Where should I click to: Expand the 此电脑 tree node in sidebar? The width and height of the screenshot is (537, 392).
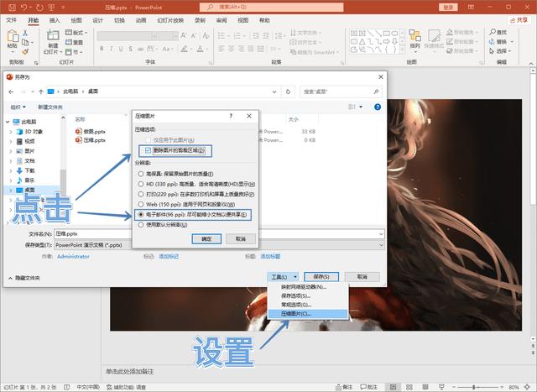click(9, 121)
